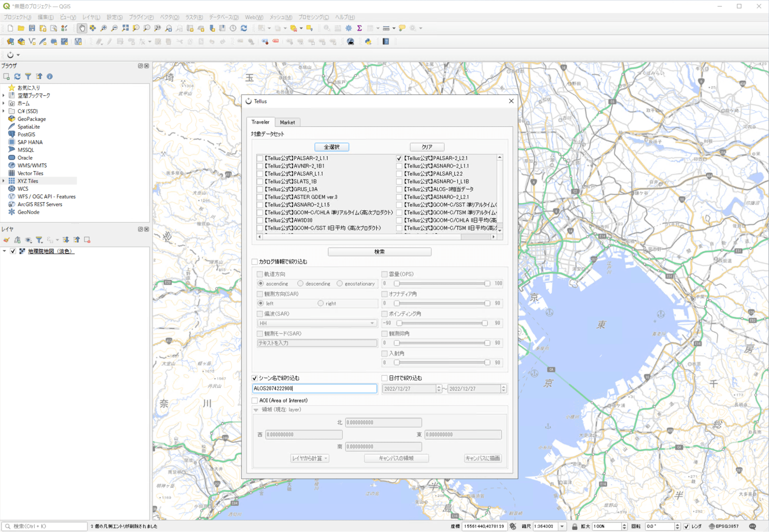Click the messages log icon in status bar
The image size is (769, 532).
coord(752,526)
